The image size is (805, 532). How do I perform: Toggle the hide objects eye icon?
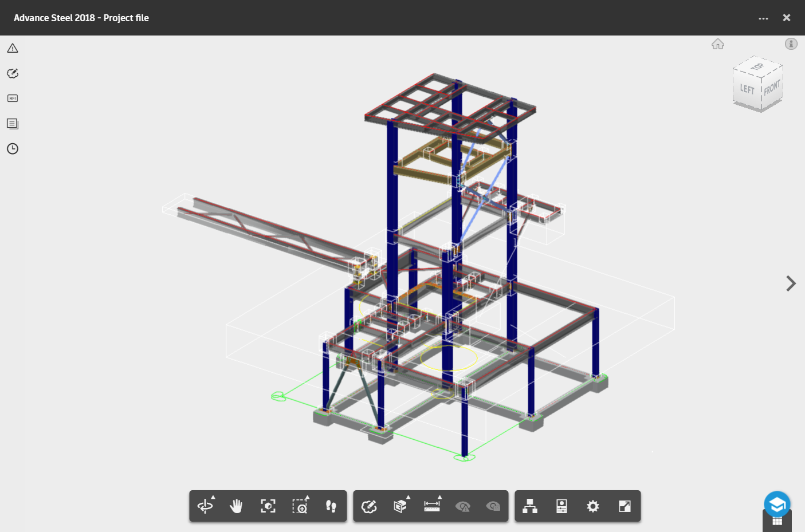pyautogui.click(x=463, y=506)
